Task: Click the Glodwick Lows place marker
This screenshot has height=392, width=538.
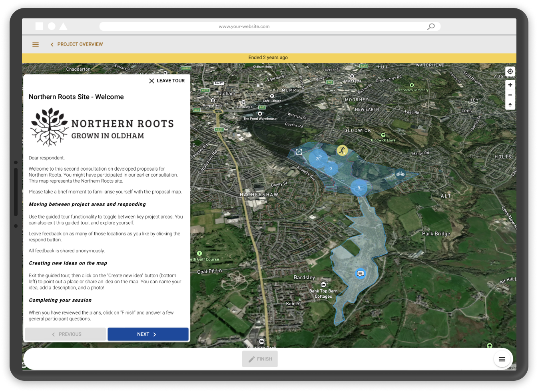Action: click(x=383, y=135)
